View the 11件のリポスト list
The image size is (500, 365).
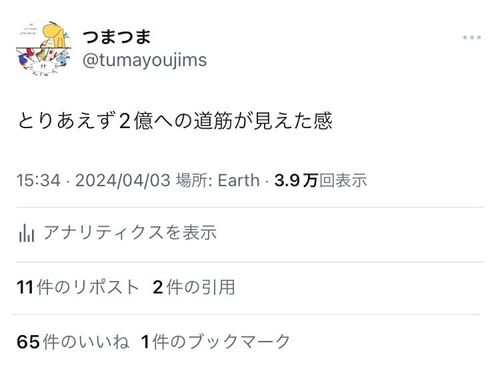(77, 287)
